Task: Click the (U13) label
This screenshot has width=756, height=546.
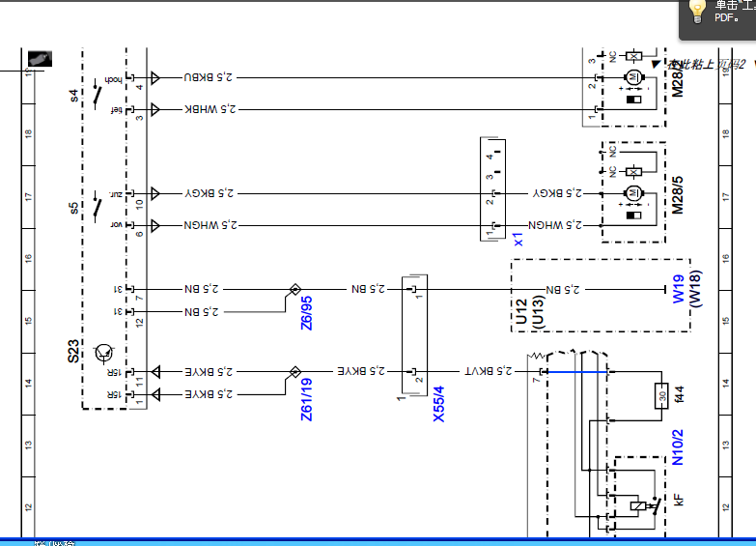Action: point(538,312)
